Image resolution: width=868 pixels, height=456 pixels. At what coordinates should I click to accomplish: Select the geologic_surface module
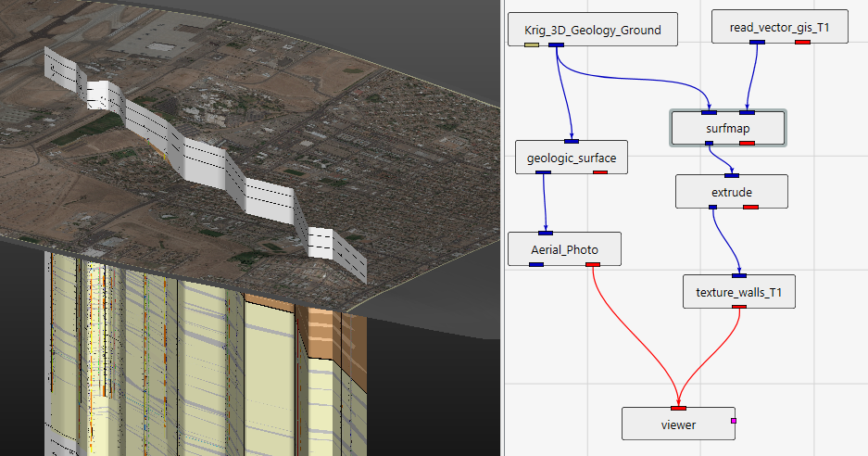[572, 158]
